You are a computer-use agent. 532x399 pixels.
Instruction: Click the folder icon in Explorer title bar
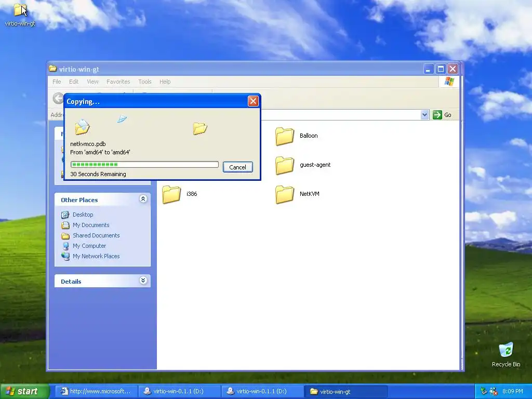(x=53, y=69)
